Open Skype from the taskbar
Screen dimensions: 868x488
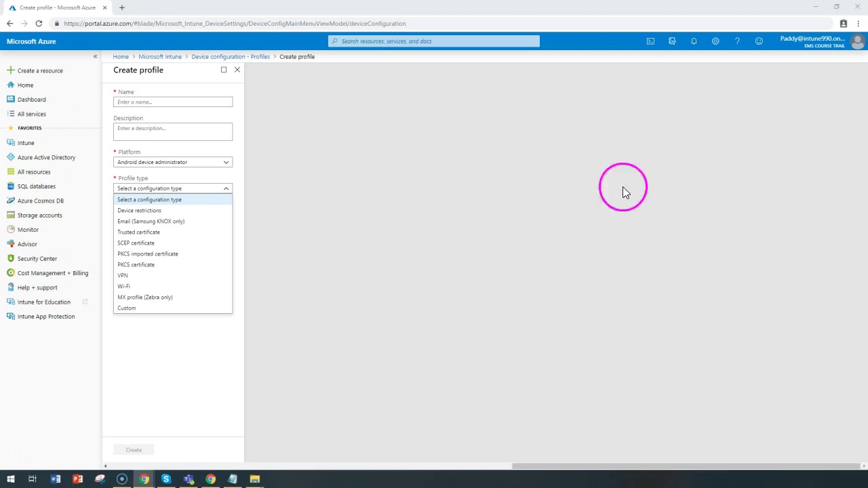(x=166, y=479)
